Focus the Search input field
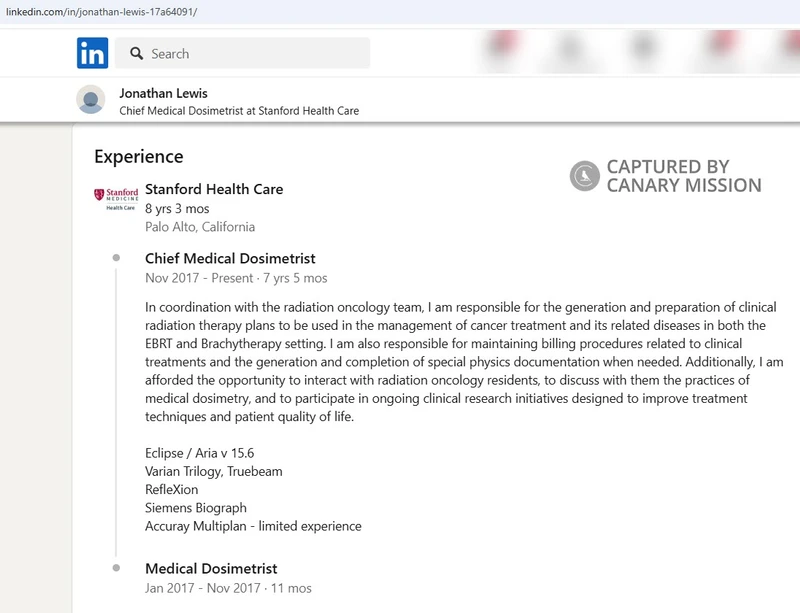Image resolution: width=800 pixels, height=613 pixels. tap(242, 53)
